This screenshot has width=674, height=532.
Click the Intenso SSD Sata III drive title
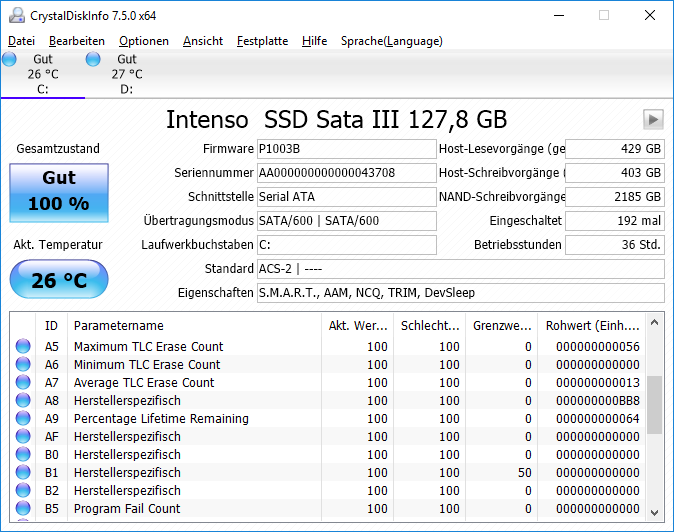(x=337, y=119)
